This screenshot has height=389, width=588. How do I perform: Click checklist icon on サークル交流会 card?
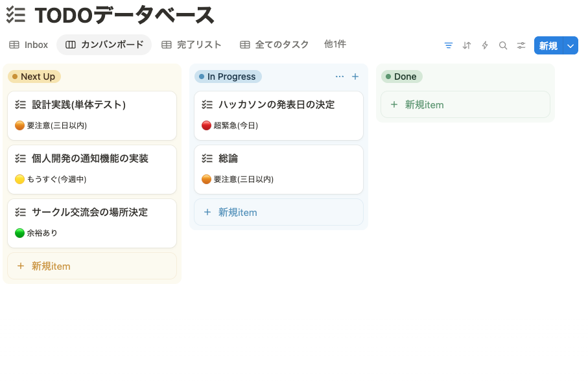(x=20, y=212)
